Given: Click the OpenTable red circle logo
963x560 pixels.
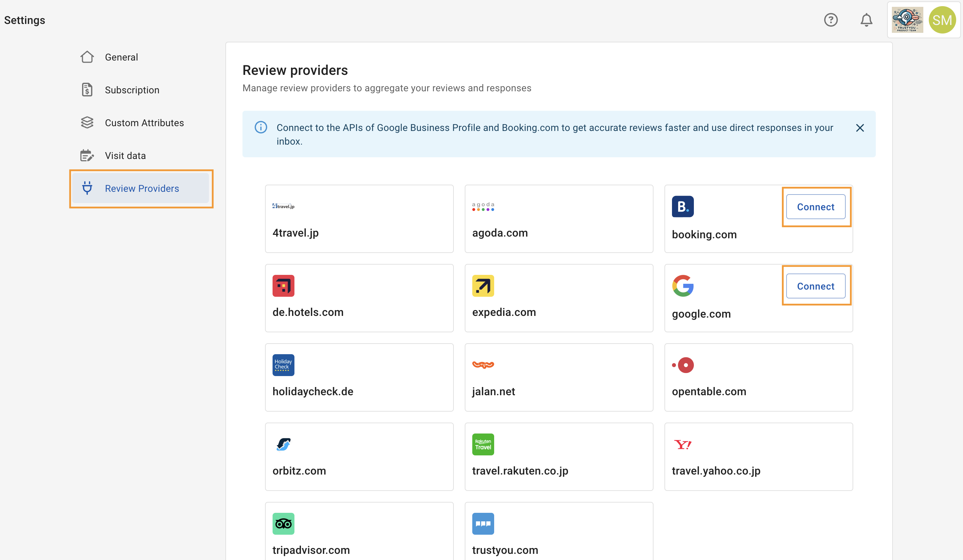Looking at the screenshot, I should pyautogui.click(x=683, y=365).
